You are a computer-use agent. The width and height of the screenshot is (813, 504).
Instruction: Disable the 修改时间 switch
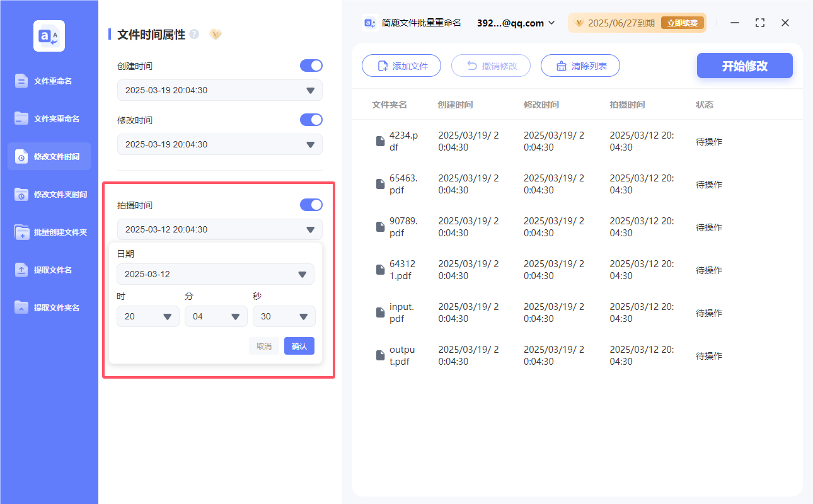(x=311, y=120)
